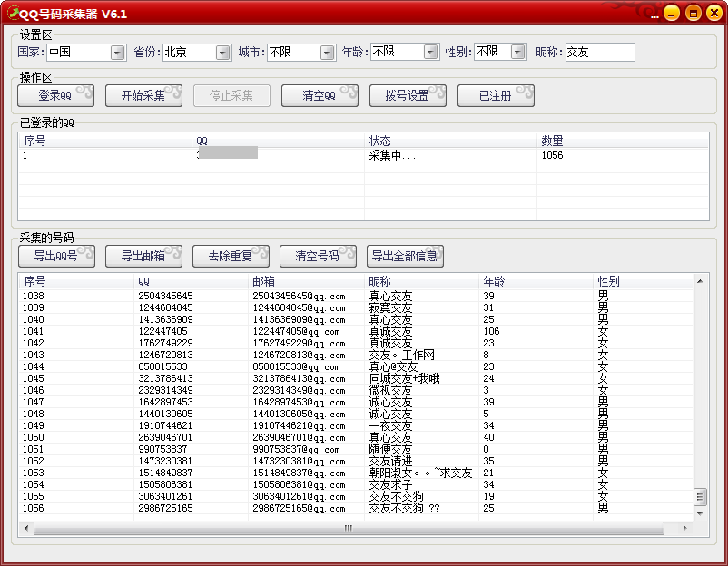The image size is (728, 566).
Task: Expand the 性别 dropdown list
Action: pyautogui.click(x=518, y=52)
